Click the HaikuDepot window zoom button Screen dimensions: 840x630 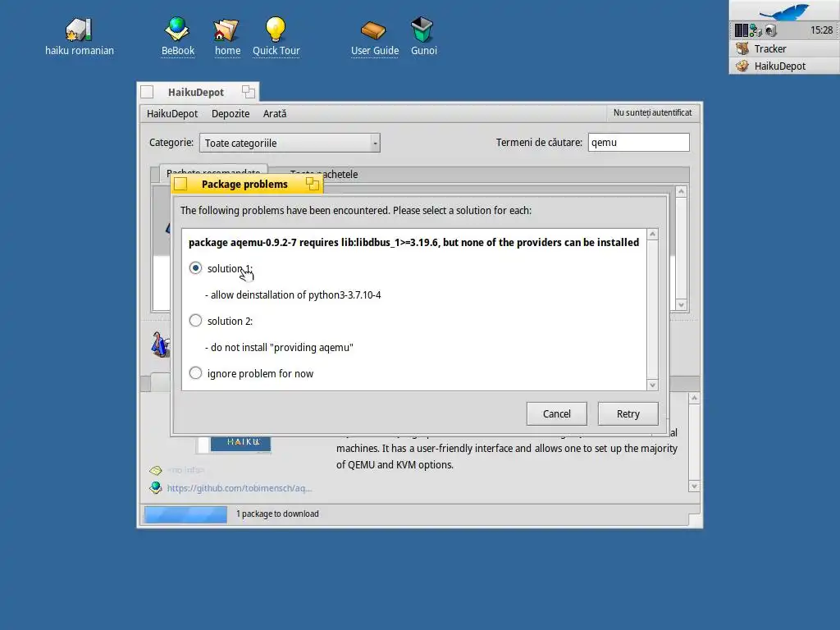(248, 92)
